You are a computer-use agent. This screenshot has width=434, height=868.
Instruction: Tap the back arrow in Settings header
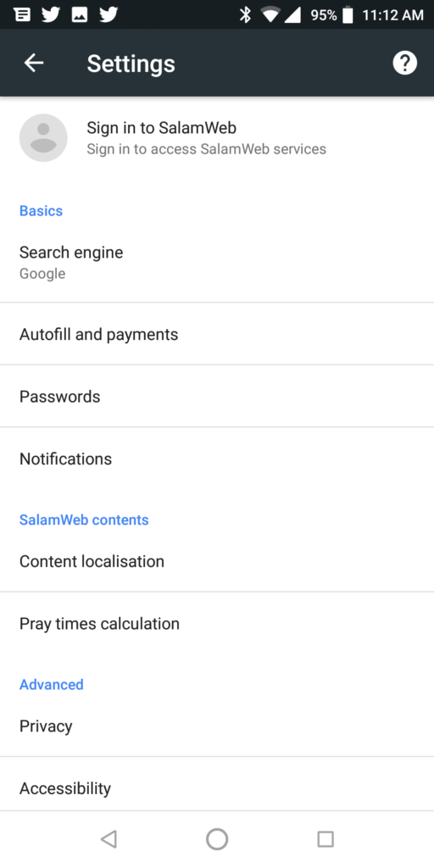(x=34, y=63)
